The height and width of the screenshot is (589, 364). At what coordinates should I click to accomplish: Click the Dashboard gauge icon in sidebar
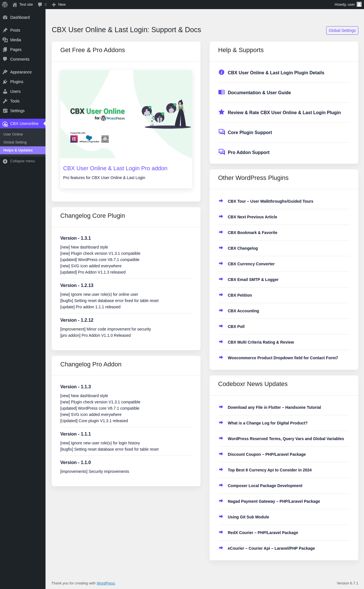coord(5,17)
